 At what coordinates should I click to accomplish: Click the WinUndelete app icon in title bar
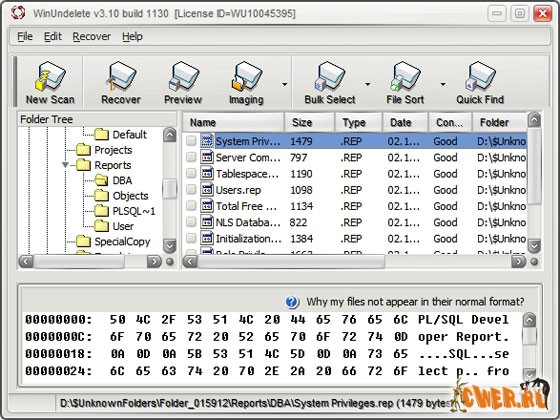(18, 12)
